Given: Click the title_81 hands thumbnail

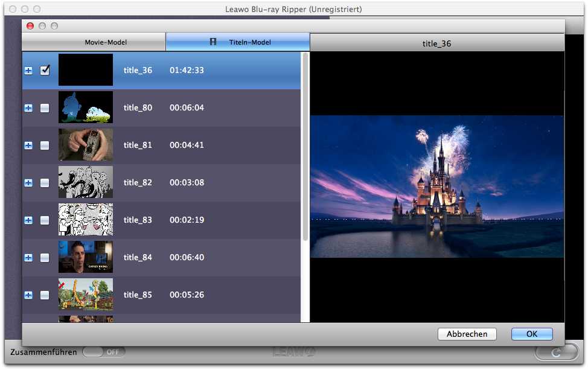Looking at the screenshot, I should 86,145.
